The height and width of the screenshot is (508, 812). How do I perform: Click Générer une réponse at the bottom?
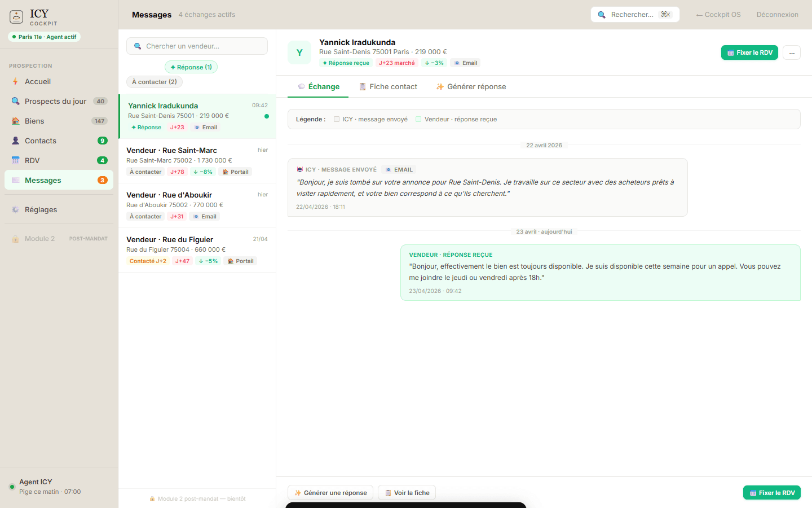tap(330, 493)
